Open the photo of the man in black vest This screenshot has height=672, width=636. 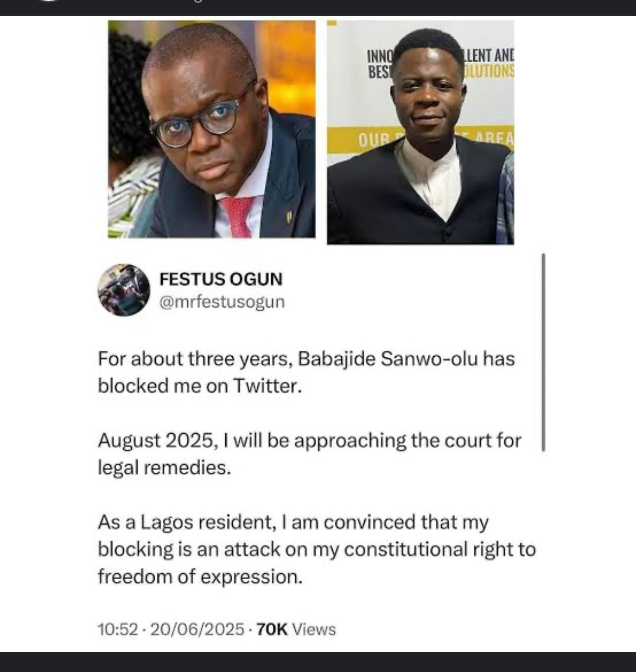[421, 132]
